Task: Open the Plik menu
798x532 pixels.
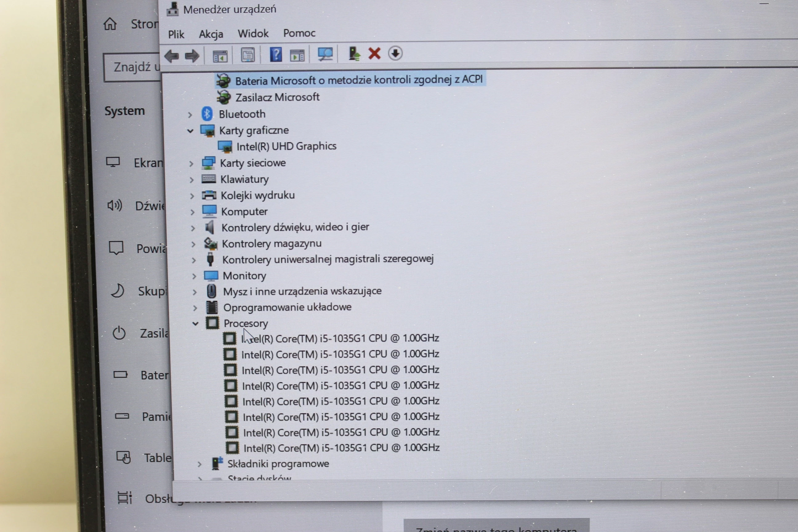Action: (176, 34)
